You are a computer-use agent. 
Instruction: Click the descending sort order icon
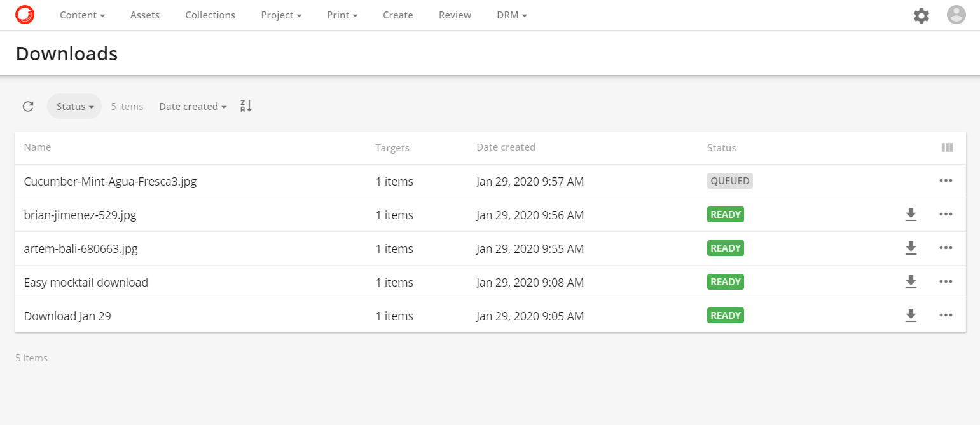tap(245, 106)
